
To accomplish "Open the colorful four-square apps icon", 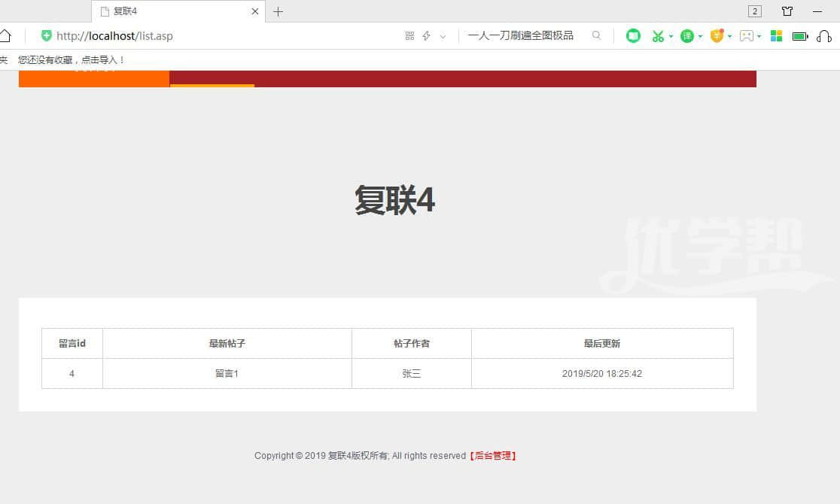I will (777, 35).
